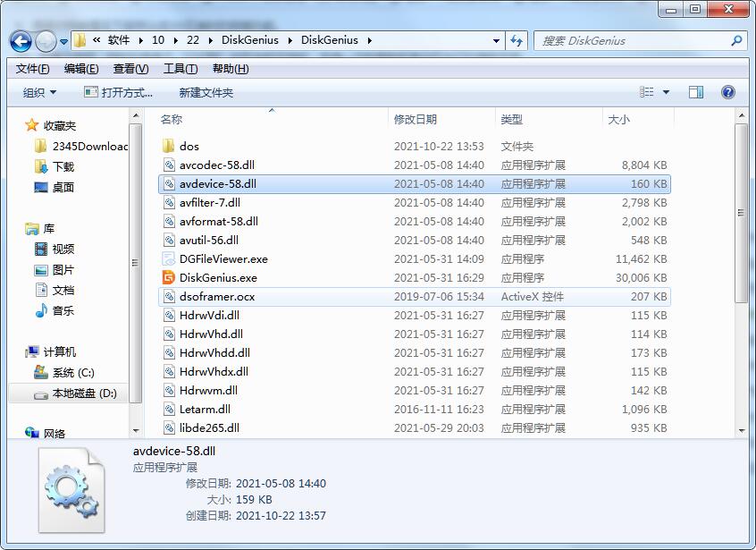This screenshot has width=756, height=550.
Task: Sort by the 名称 column header
Action: click(172, 119)
